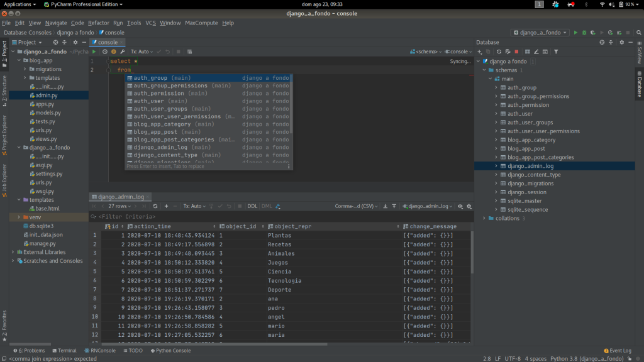Image resolution: width=644 pixels, height=362 pixels.
Task: Add a row to django_admin_log results
Action: click(x=166, y=206)
